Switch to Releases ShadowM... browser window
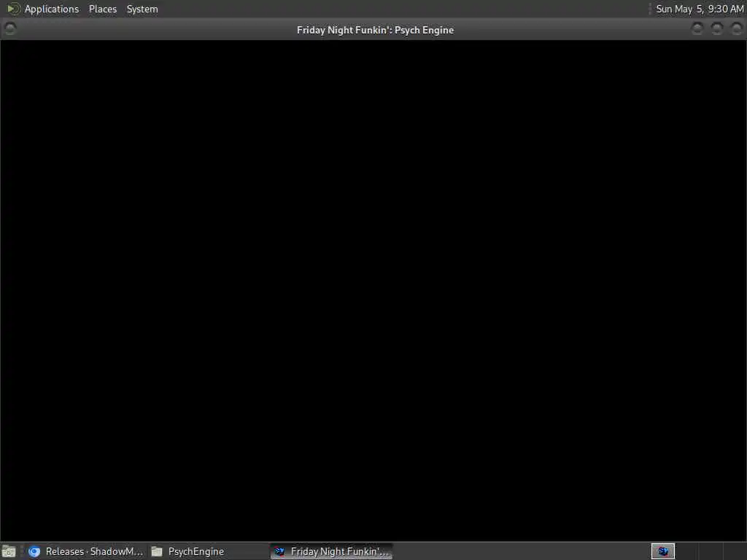 coord(86,551)
